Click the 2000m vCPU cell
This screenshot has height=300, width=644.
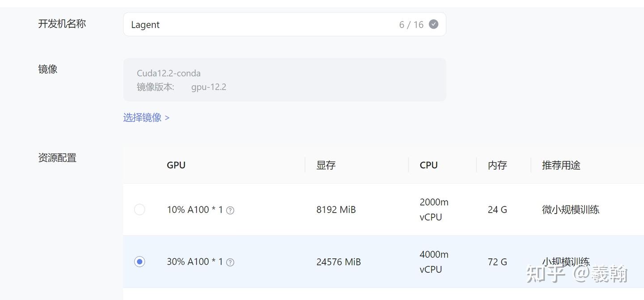tap(434, 210)
